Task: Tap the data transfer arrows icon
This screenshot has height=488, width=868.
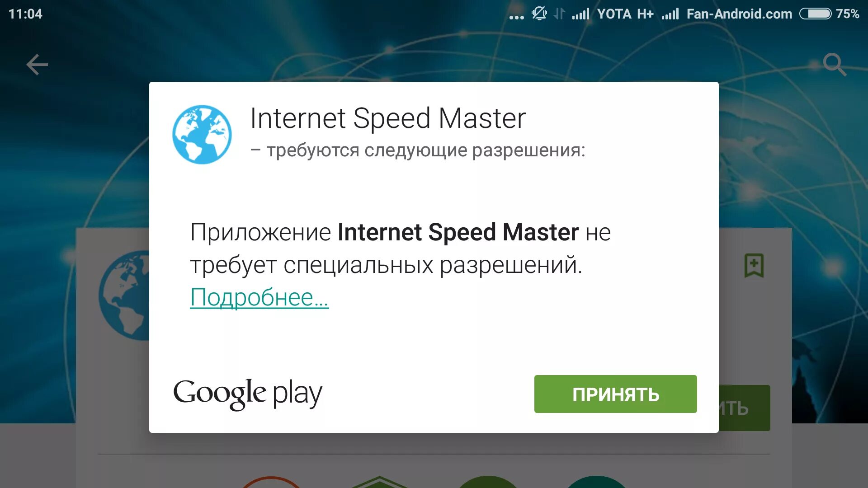Action: [559, 14]
